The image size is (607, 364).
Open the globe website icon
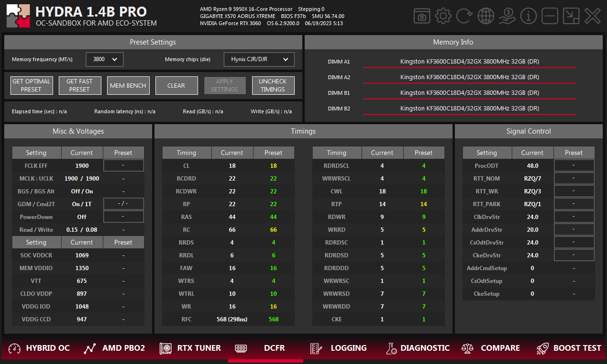486,16
